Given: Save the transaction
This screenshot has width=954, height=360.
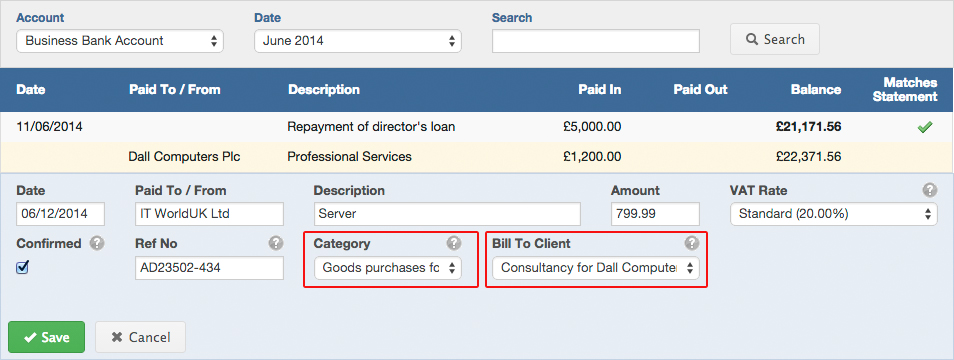Looking at the screenshot, I should click(x=46, y=337).
